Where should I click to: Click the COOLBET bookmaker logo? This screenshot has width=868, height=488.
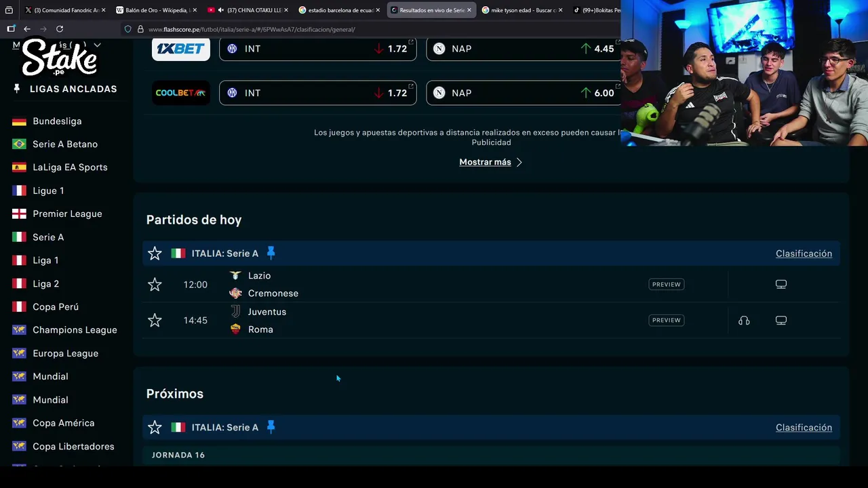click(181, 93)
